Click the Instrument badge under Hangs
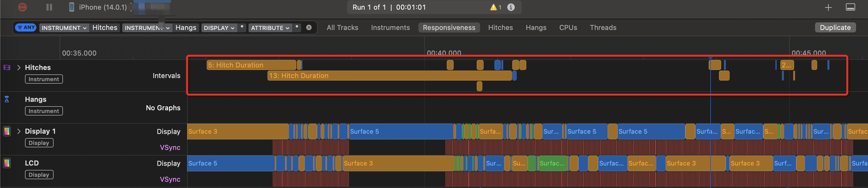 [44, 111]
